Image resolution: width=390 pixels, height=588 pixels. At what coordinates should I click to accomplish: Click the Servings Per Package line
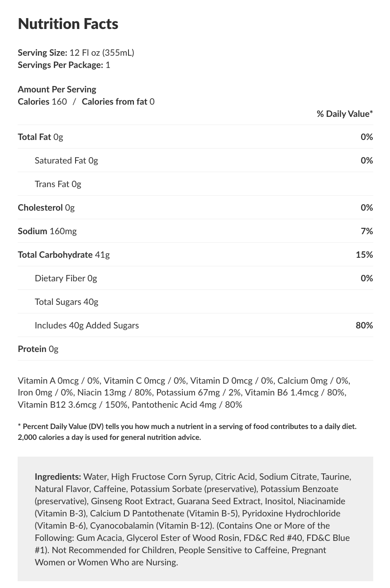pos(64,65)
